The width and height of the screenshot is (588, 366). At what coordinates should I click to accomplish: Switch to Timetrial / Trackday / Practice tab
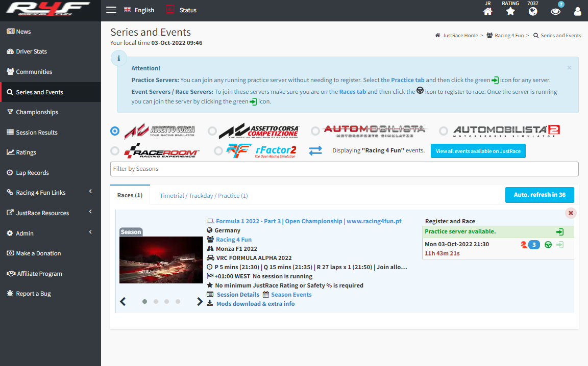click(x=204, y=196)
